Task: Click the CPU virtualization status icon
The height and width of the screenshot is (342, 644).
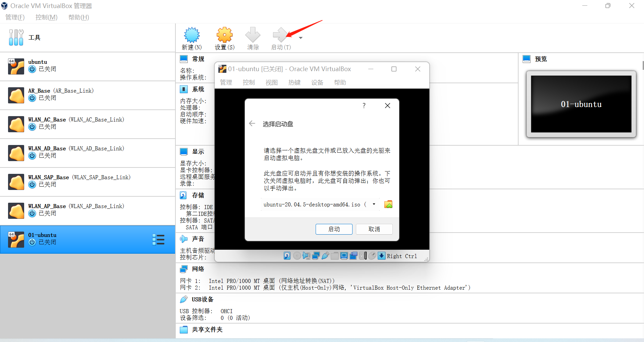Action: pos(363,256)
